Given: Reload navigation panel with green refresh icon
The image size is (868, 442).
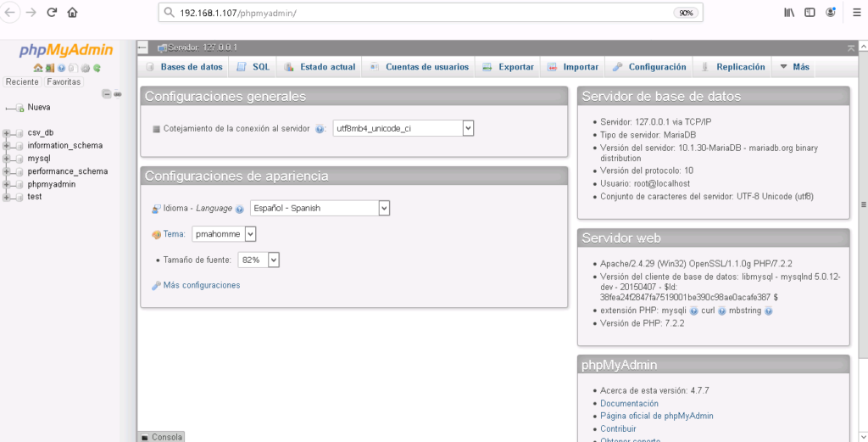Looking at the screenshot, I should pos(97,68).
